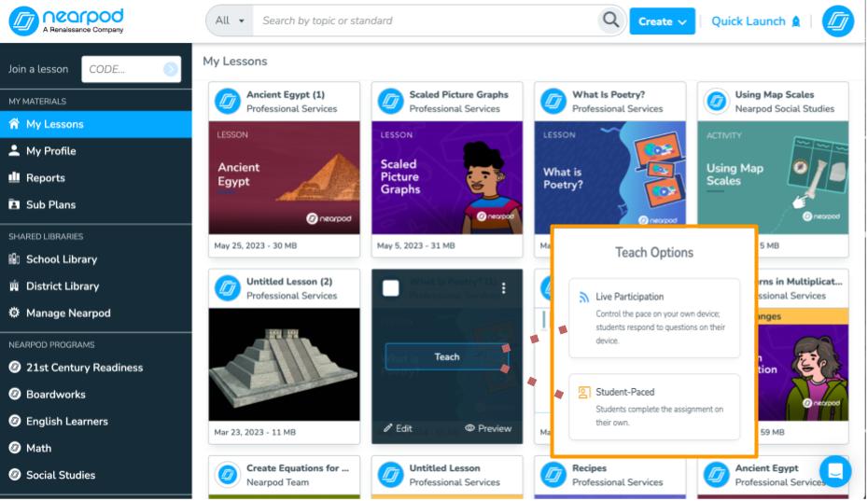Screen dimensions: 868x501
Task: Click the My Lessons page heading
Action: coord(234,62)
